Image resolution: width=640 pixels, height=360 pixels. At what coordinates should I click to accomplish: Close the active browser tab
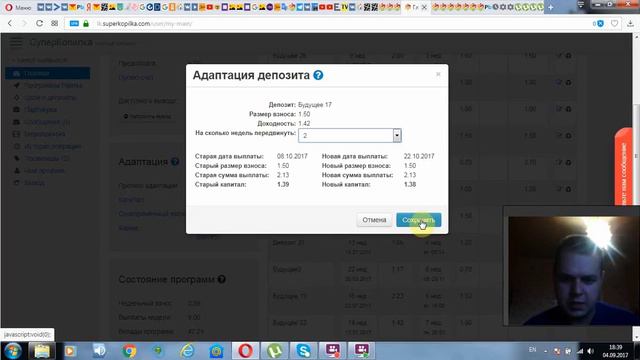[424, 7]
